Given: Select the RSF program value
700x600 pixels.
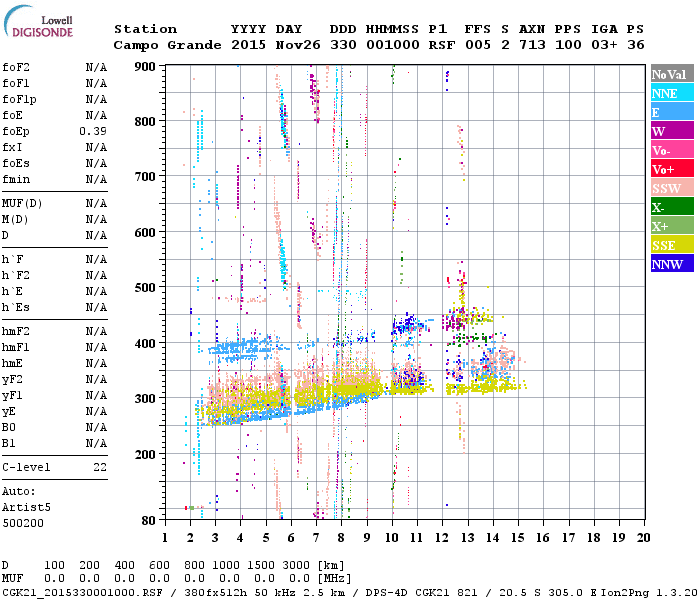Looking at the screenshot, I should 442,45.
